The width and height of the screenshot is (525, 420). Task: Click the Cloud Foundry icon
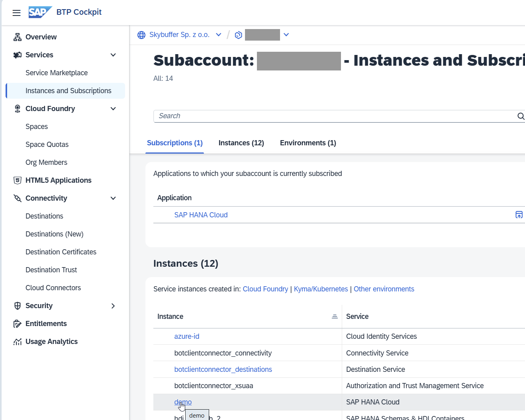(x=18, y=109)
